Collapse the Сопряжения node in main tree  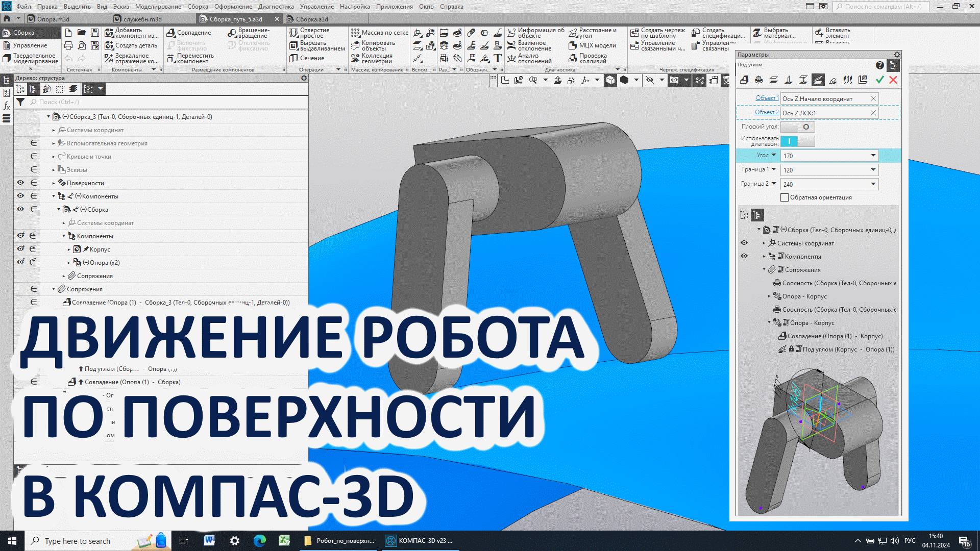coord(54,289)
